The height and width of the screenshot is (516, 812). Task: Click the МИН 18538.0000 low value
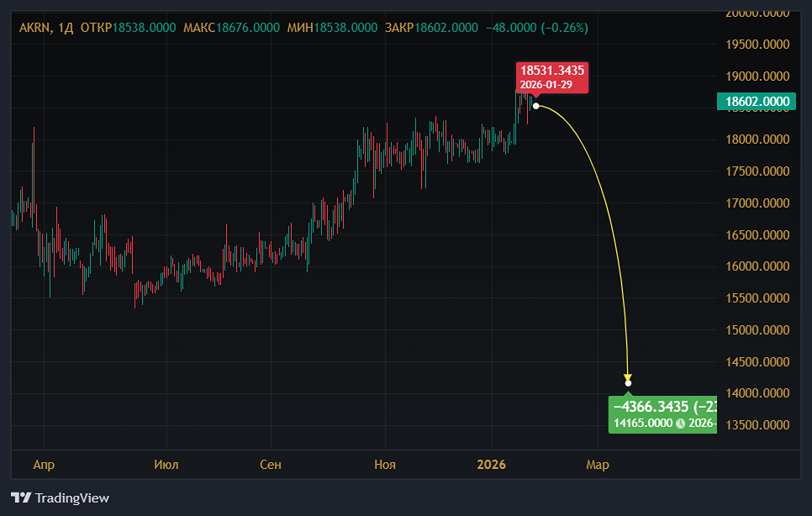[332, 28]
